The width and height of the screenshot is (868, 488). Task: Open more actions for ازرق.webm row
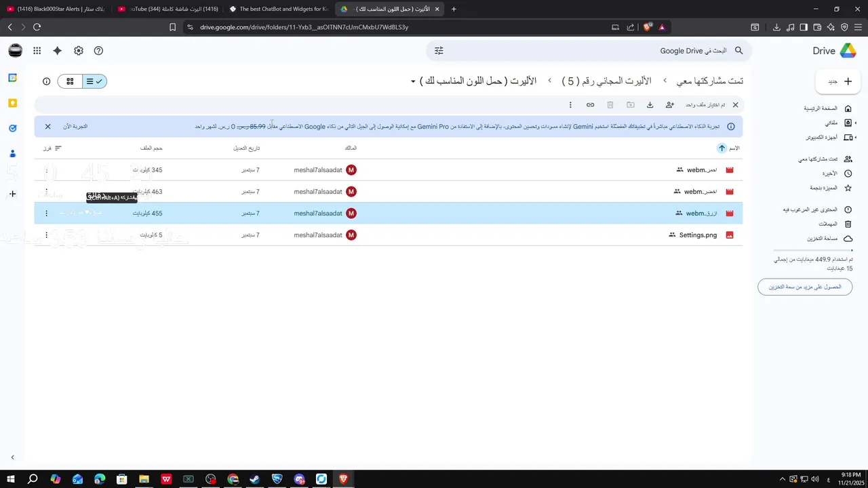click(x=47, y=213)
